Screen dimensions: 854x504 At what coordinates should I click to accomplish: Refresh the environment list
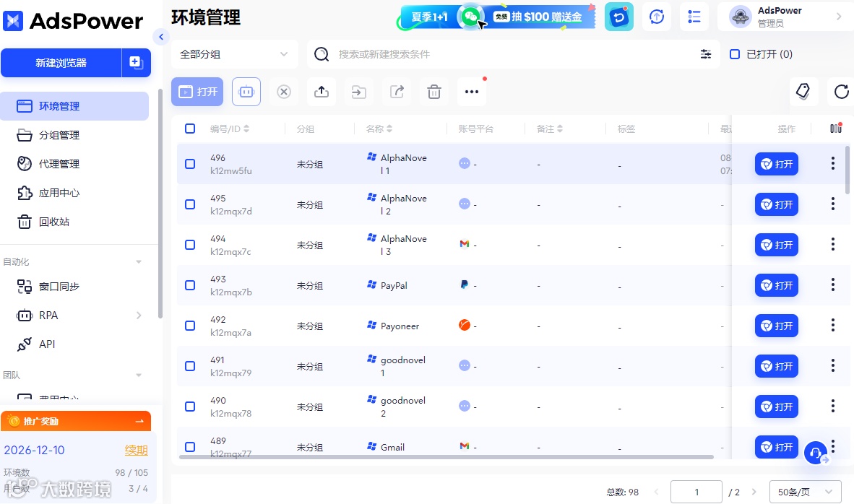841,92
